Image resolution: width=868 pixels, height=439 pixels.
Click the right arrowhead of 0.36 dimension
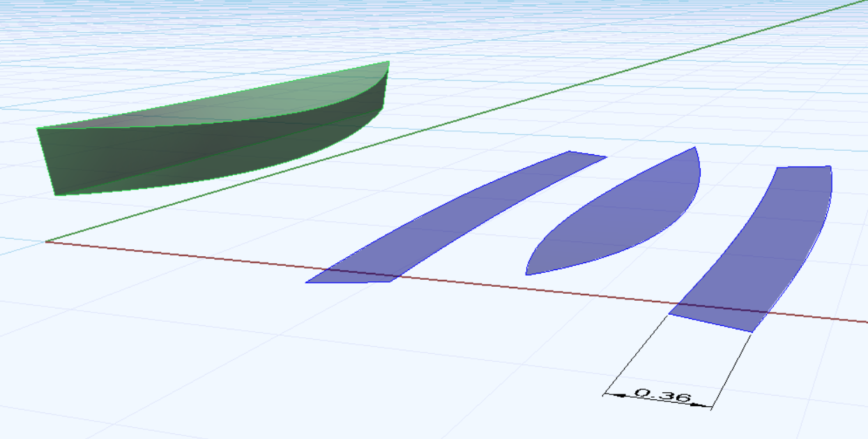pos(708,405)
